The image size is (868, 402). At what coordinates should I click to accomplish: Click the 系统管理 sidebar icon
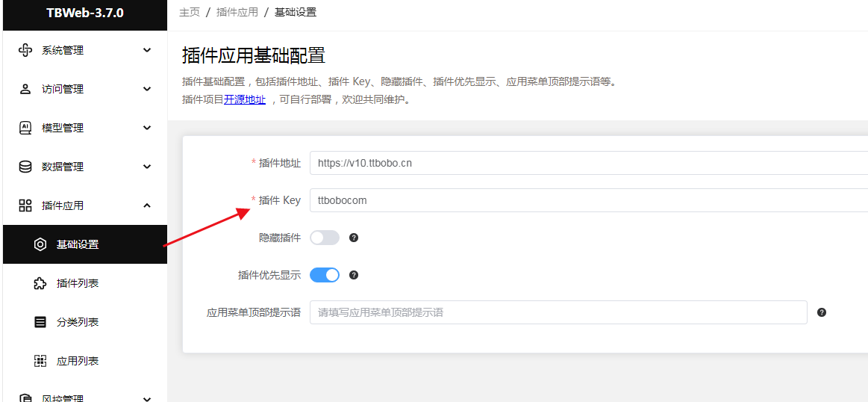pos(25,51)
